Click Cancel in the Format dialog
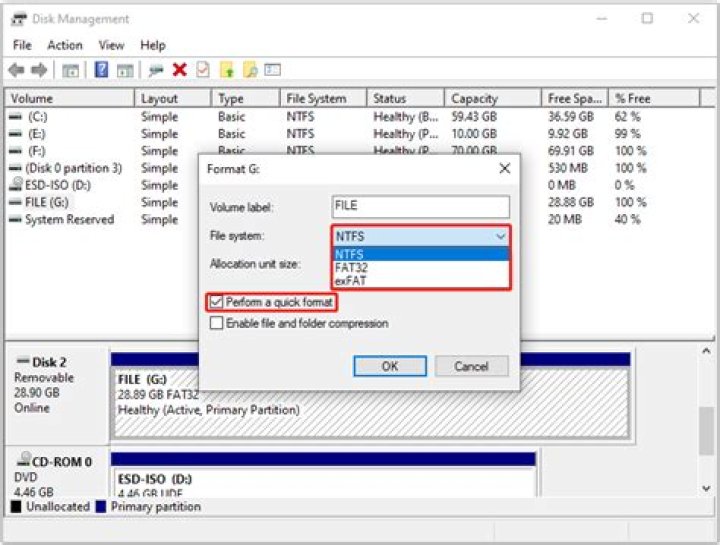 (472, 366)
